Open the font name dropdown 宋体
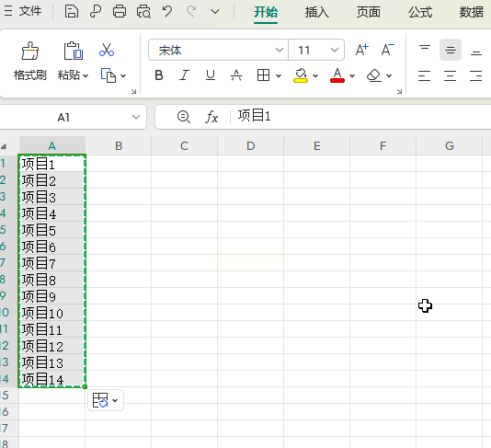This screenshot has height=448, width=491. 218,50
